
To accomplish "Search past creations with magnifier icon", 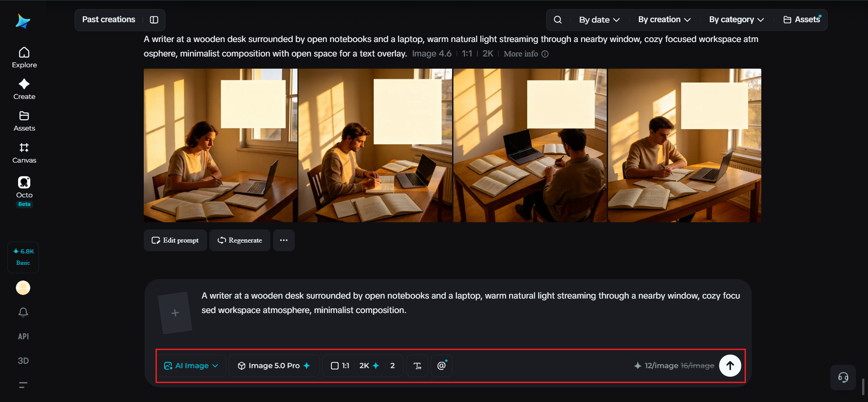I will 558,20.
